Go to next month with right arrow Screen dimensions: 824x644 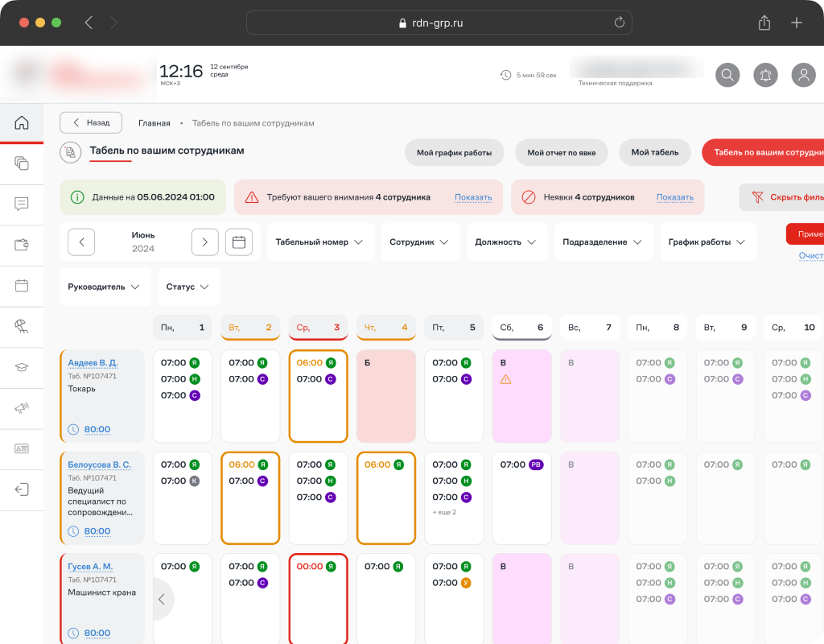(205, 242)
